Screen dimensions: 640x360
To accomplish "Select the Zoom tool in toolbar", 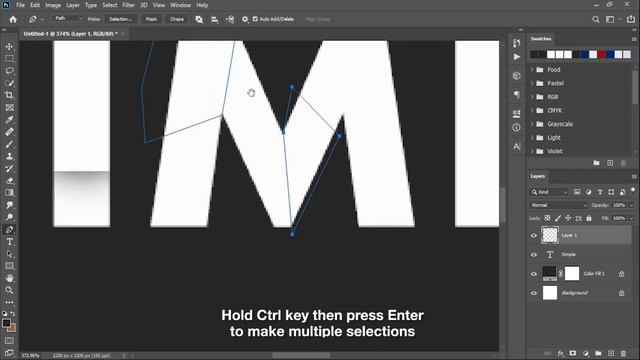I will [9, 290].
